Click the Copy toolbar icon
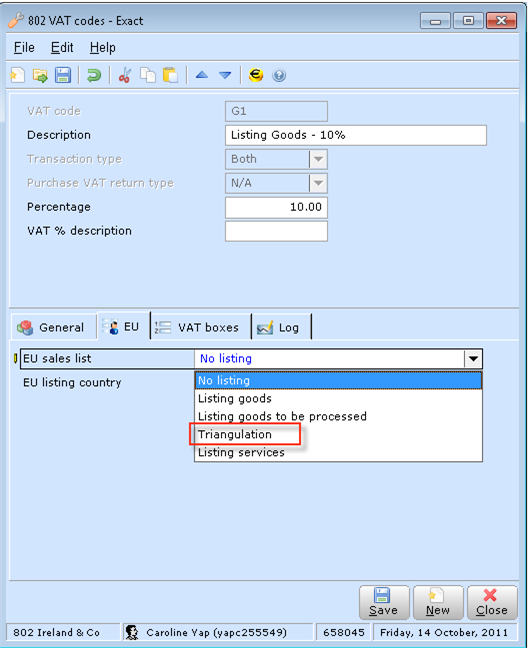Image resolution: width=528 pixels, height=648 pixels. click(x=147, y=75)
